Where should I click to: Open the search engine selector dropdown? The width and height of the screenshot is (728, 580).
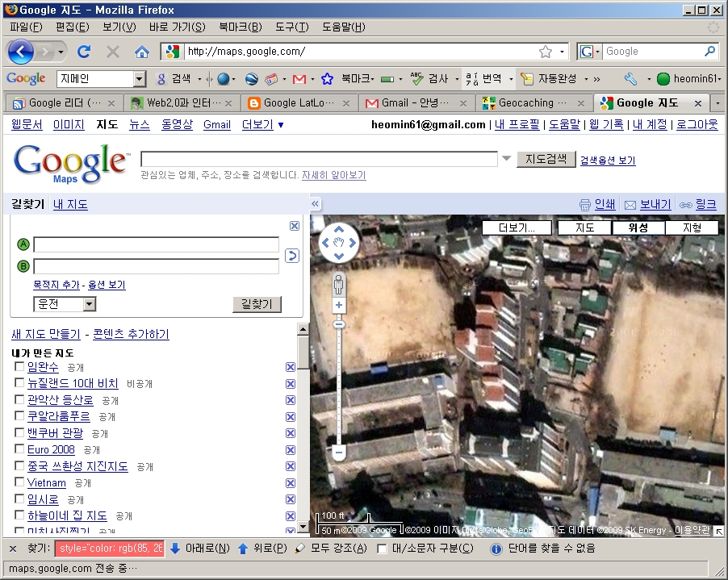[590, 52]
